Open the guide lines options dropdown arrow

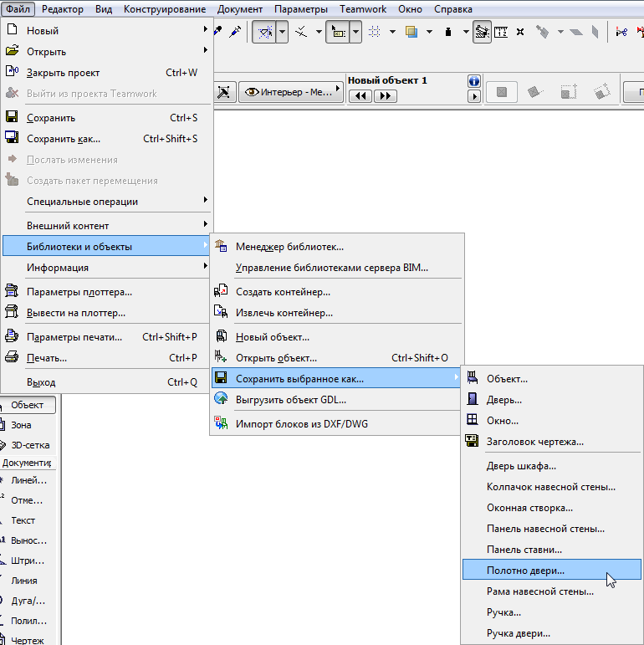tap(282, 32)
